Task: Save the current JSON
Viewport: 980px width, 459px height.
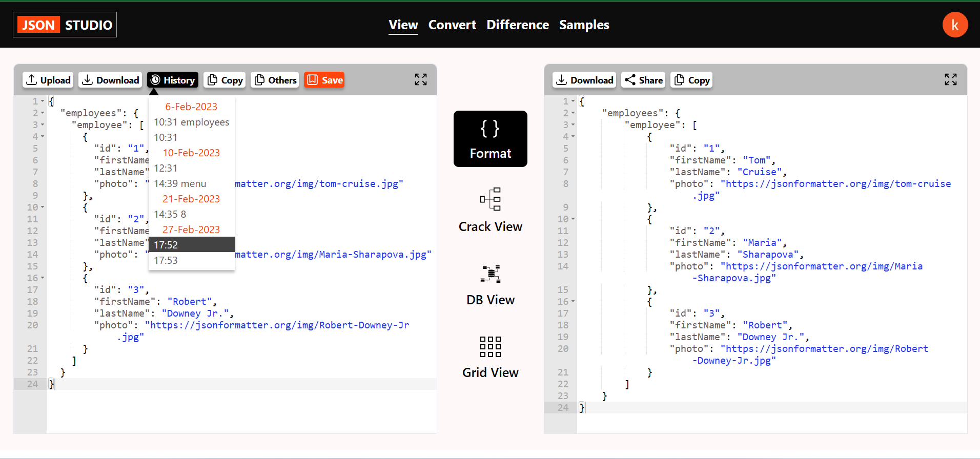Action: point(324,80)
